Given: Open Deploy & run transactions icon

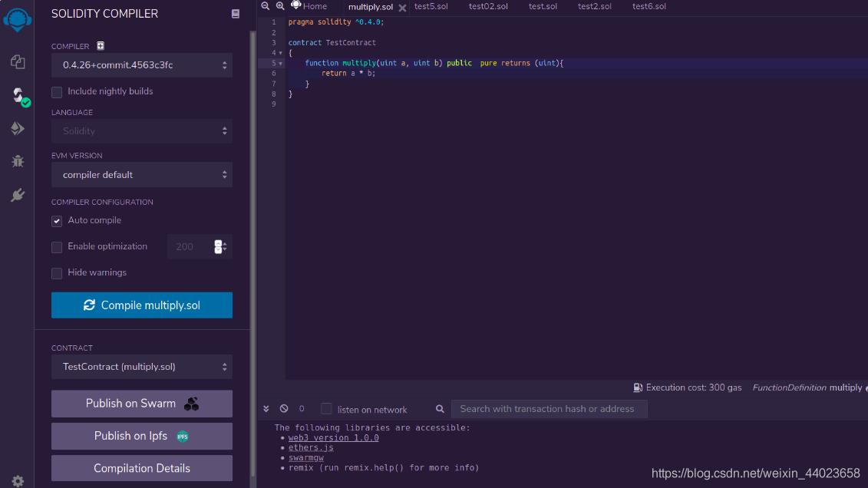Looking at the screenshot, I should pyautogui.click(x=17, y=128).
